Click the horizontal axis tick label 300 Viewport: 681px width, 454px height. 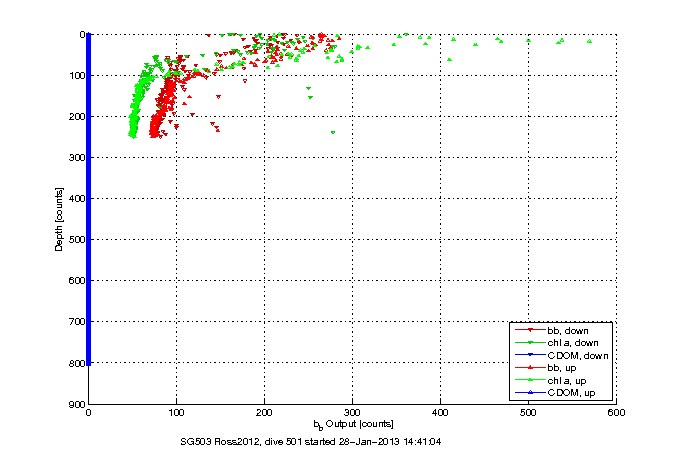click(x=352, y=413)
